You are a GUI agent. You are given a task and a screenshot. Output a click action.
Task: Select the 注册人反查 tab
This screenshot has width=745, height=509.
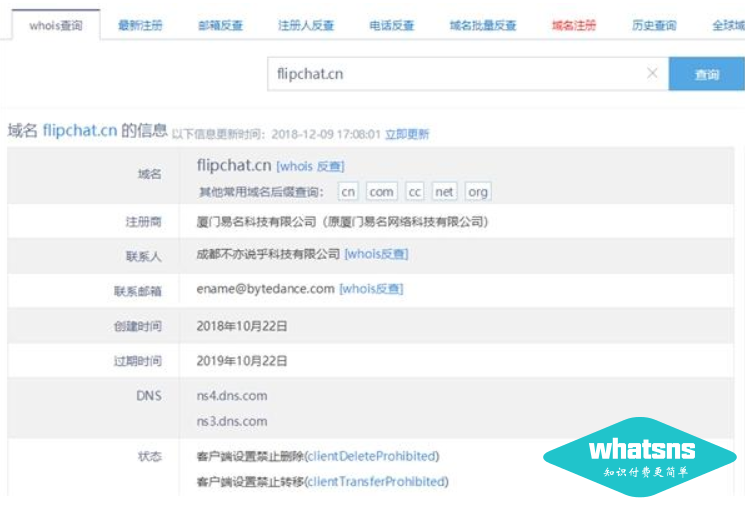(x=306, y=25)
